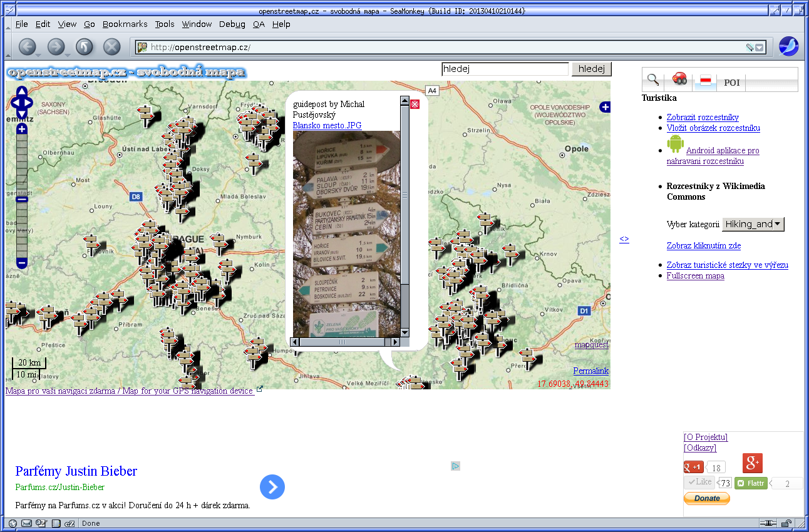Viewport: 809px width, 532px height.
Task: Click the Google +1 button
Action: pyautogui.click(x=694, y=467)
